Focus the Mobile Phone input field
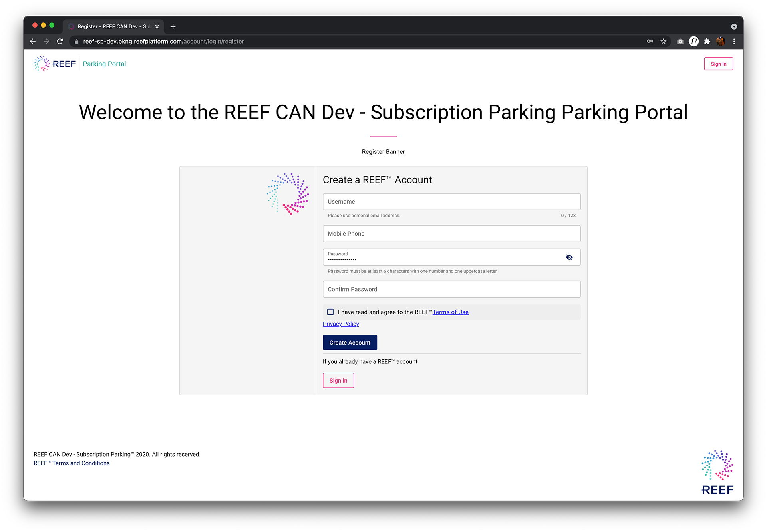The width and height of the screenshot is (767, 532). coord(451,234)
